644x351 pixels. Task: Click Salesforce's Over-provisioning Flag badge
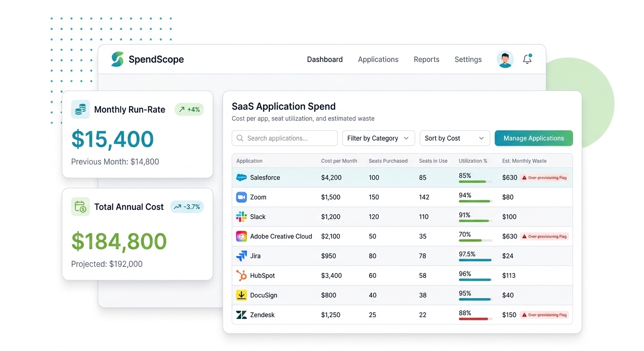(x=544, y=177)
